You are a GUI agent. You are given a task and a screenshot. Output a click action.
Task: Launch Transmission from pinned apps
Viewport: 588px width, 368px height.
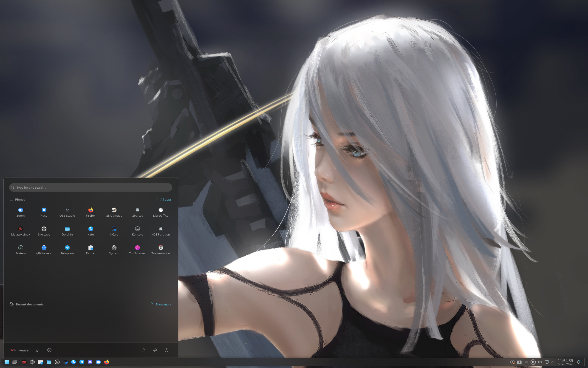pos(161,250)
